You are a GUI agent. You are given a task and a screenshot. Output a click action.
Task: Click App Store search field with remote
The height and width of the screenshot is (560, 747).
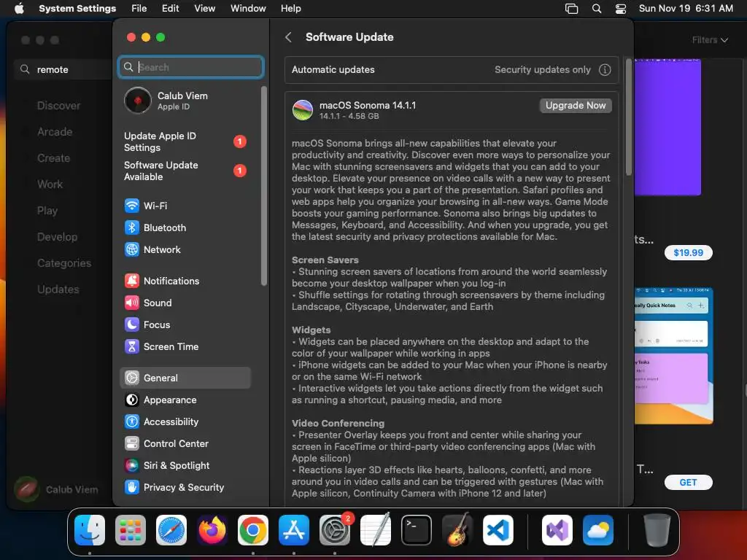[64, 69]
